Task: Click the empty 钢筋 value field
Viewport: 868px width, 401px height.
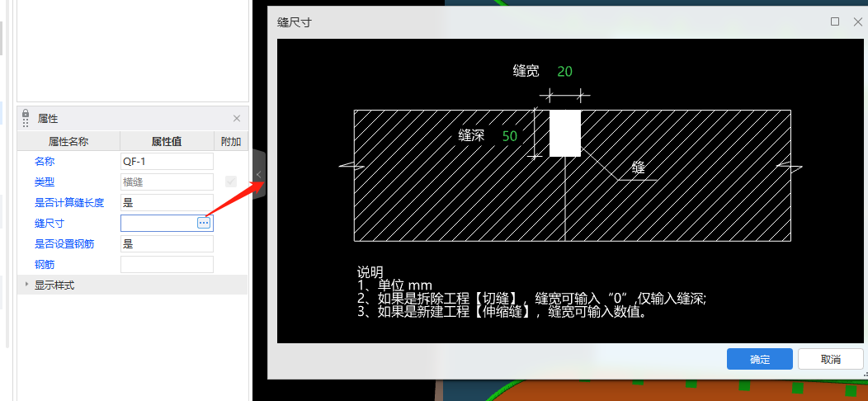Action: coord(167,264)
